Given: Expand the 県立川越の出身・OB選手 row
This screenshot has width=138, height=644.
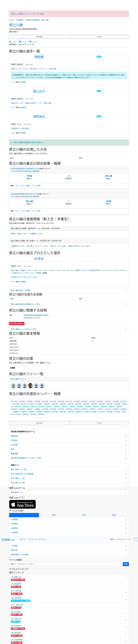Looking at the screenshot, I should (x=69, y=291).
